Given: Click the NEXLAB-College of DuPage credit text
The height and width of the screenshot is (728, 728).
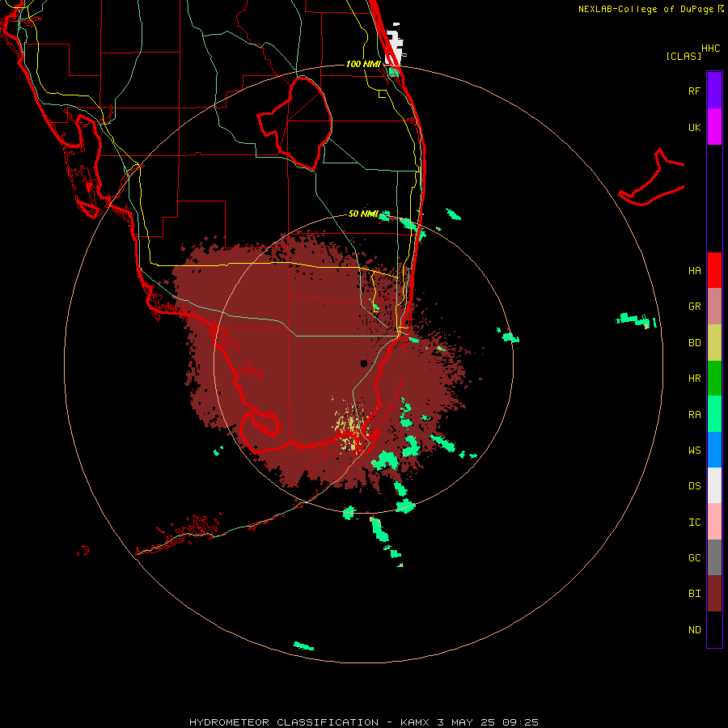Looking at the screenshot, I should point(645,9).
